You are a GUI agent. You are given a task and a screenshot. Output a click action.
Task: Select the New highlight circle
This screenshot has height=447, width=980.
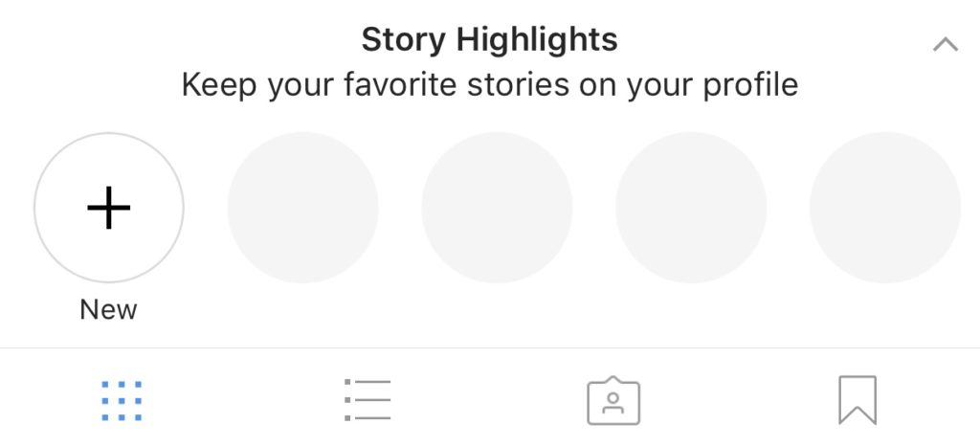point(109,208)
